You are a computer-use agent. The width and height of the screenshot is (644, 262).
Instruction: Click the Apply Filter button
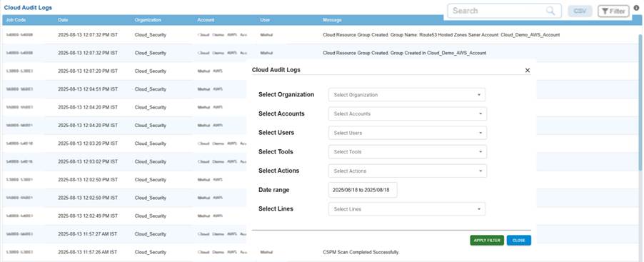(487, 241)
